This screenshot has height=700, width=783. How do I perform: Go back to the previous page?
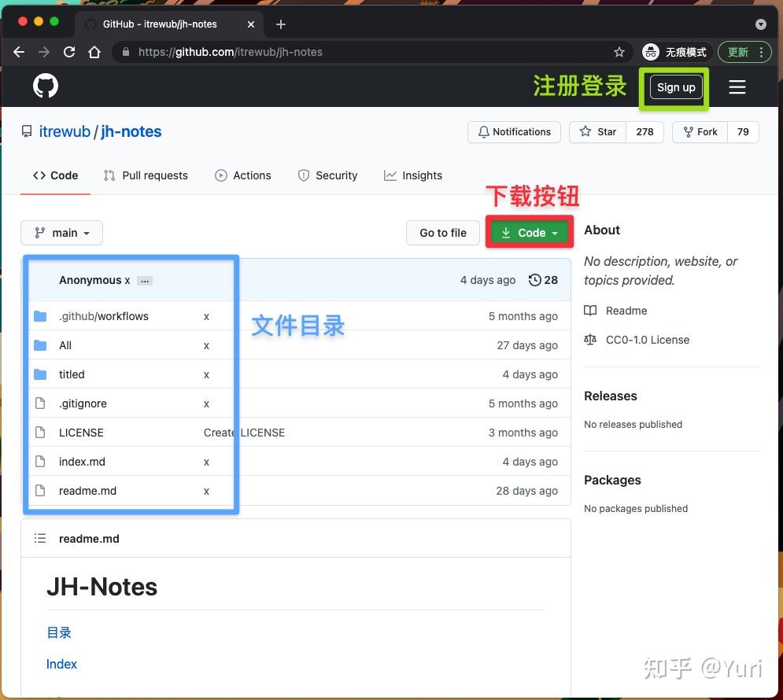click(19, 52)
